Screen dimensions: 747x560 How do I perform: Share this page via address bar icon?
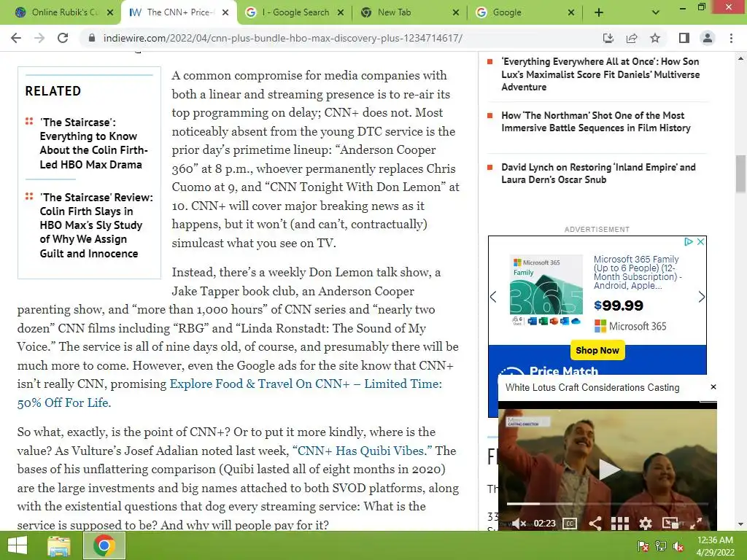click(632, 38)
